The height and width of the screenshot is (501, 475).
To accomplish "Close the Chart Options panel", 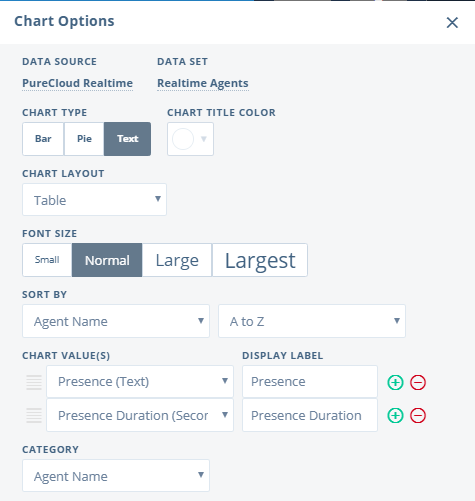I will tap(452, 23).
